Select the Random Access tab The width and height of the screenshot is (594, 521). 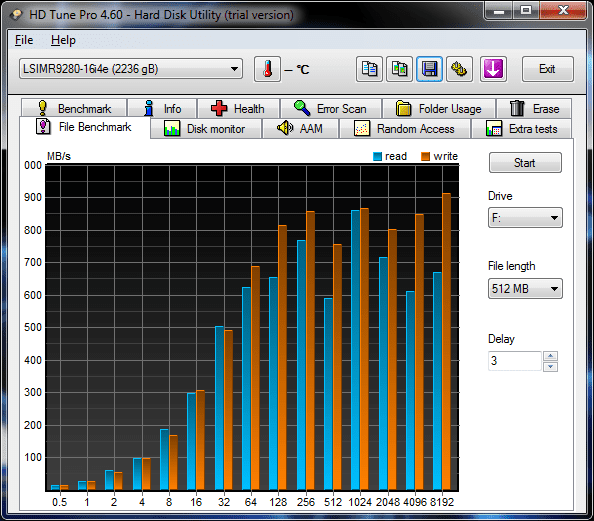coord(405,129)
